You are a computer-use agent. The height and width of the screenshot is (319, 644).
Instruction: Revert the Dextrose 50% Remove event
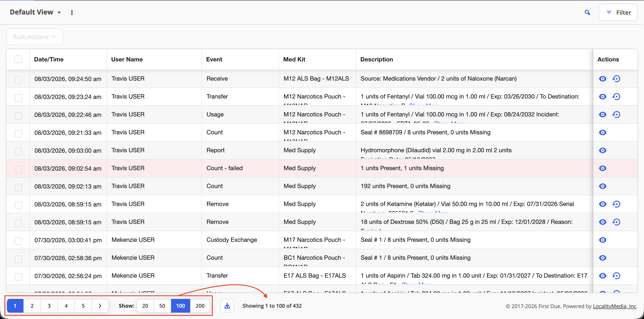click(x=616, y=222)
